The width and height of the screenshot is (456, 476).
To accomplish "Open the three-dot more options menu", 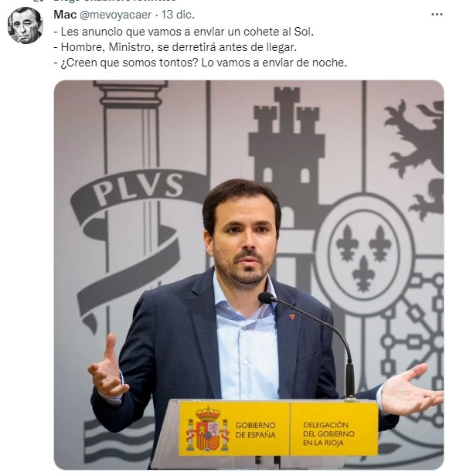I will (437, 14).
